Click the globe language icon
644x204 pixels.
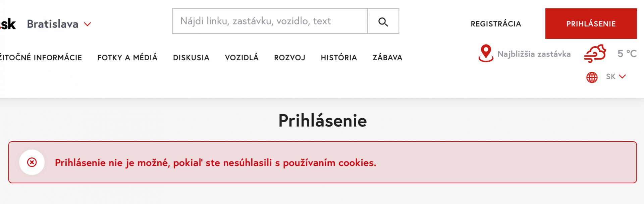592,77
